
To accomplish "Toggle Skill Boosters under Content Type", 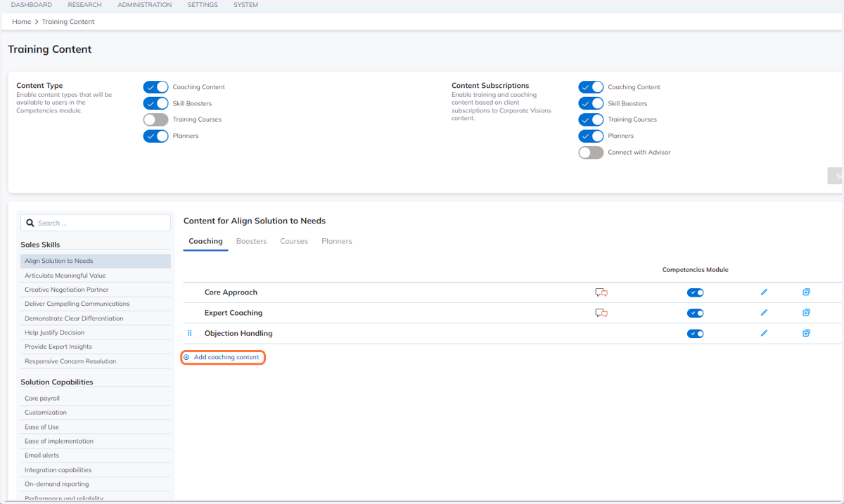I will coord(155,103).
